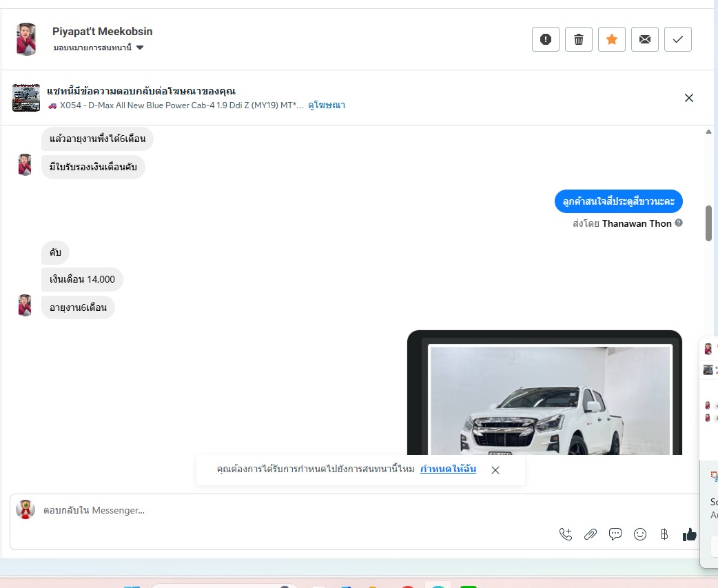
Task: Select message มีใบรับรองเงินเดือนคับ
Action: point(93,167)
